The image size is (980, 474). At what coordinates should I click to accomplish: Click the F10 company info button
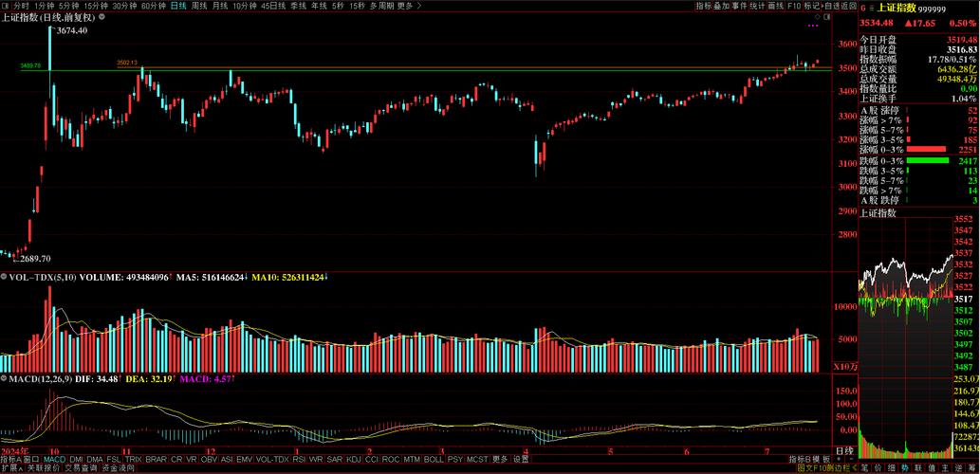pos(794,6)
